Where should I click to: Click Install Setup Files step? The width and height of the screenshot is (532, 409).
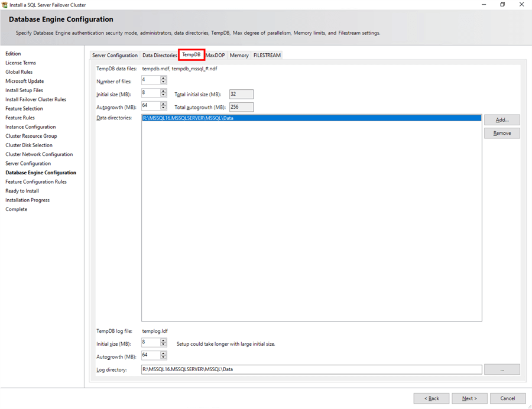click(24, 90)
